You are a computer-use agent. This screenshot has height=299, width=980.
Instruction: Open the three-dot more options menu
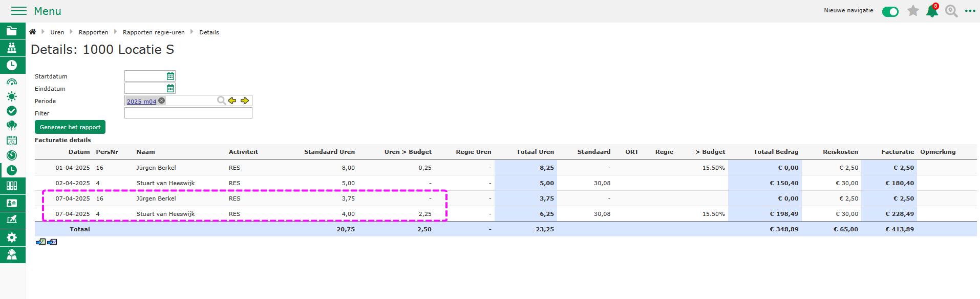click(x=970, y=11)
